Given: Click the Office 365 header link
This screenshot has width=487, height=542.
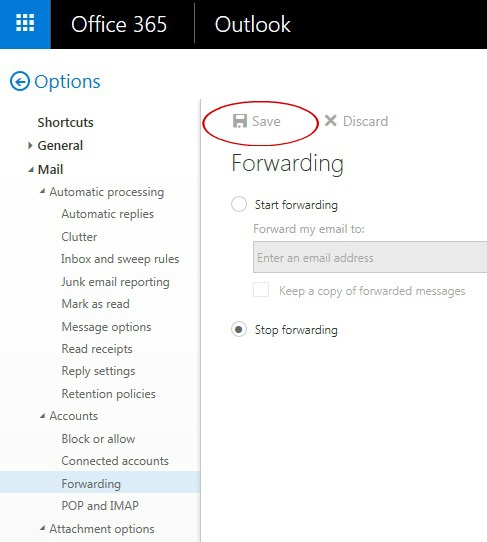Looking at the screenshot, I should click(119, 24).
